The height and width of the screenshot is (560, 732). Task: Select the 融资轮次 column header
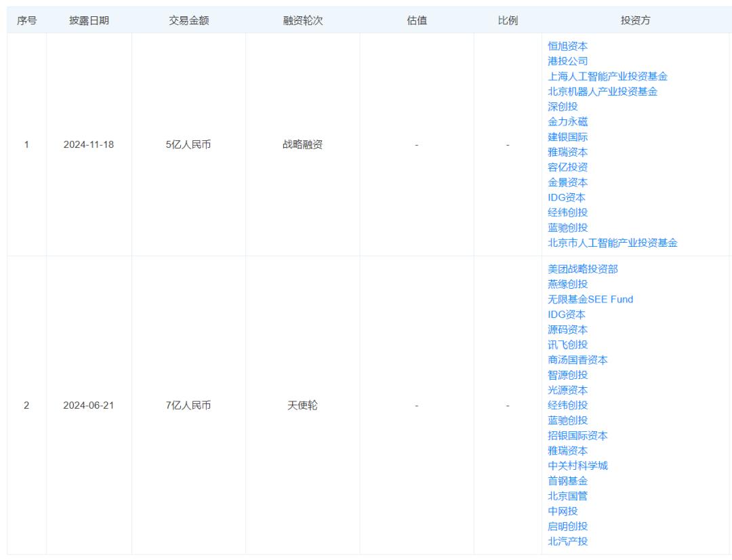tap(302, 20)
